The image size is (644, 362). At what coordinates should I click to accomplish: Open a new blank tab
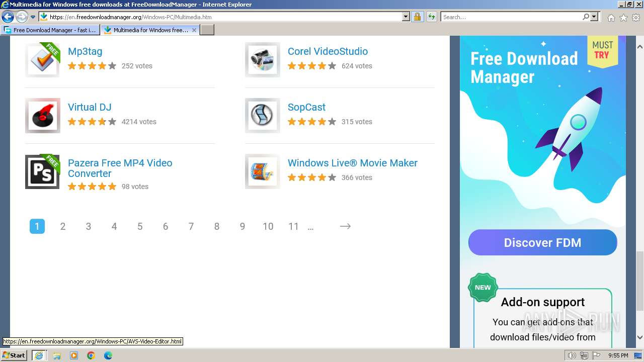(207, 30)
